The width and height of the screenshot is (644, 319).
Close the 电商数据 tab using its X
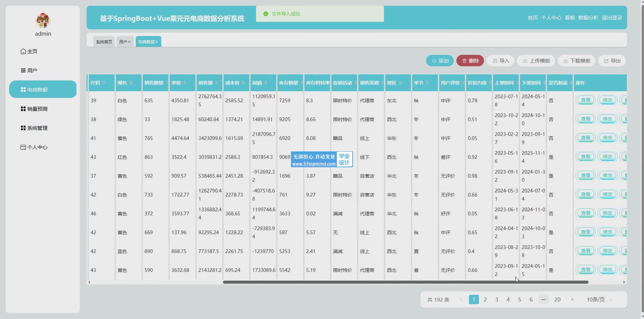tap(157, 42)
